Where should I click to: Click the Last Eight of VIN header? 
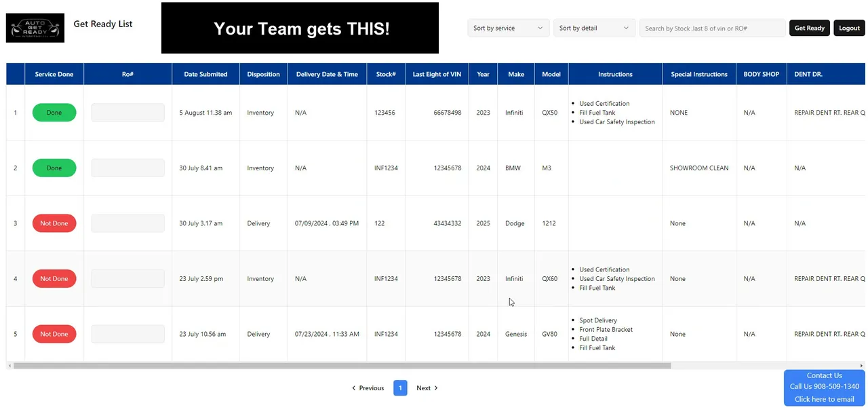[437, 74]
